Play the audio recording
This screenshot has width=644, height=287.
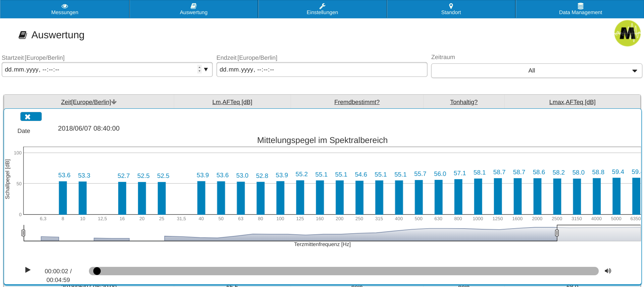point(28,270)
